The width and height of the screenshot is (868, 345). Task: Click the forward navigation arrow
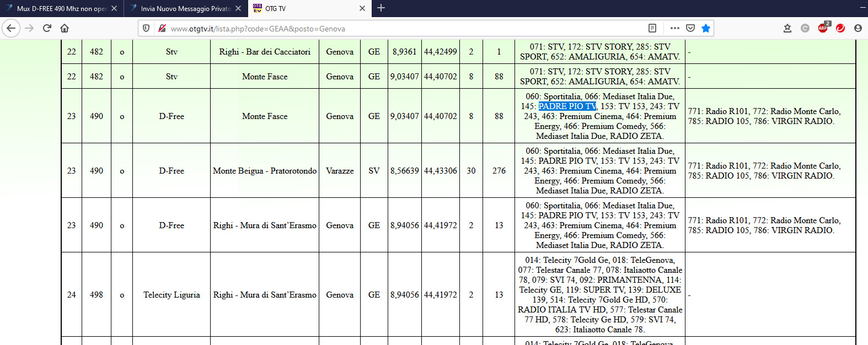30,28
